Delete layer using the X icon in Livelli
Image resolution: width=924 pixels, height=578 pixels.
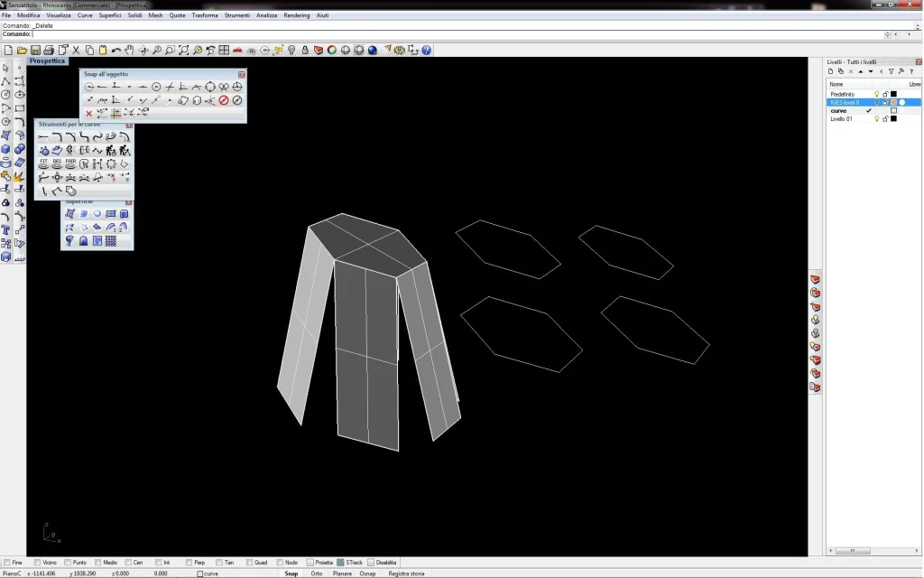point(851,71)
